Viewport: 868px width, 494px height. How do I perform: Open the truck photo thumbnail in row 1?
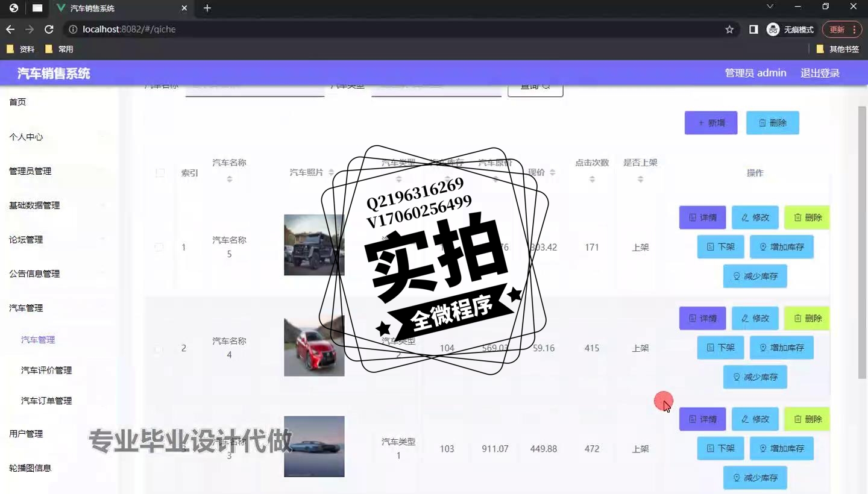tap(314, 245)
